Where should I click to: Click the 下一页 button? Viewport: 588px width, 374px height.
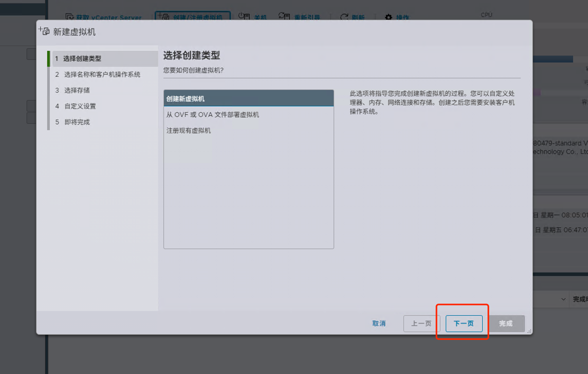point(464,323)
